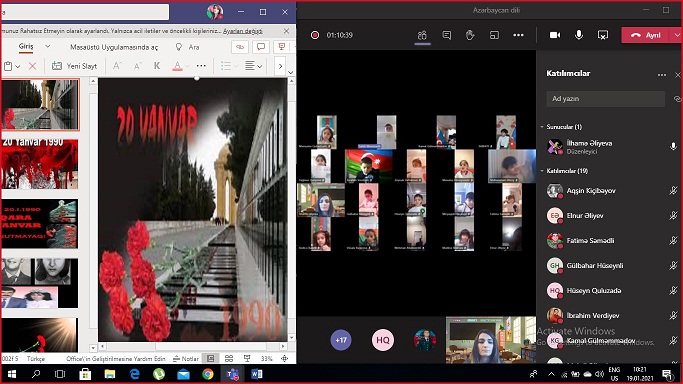The height and width of the screenshot is (384, 683).
Task: Click the red recording indicator icon
Action: point(314,35)
